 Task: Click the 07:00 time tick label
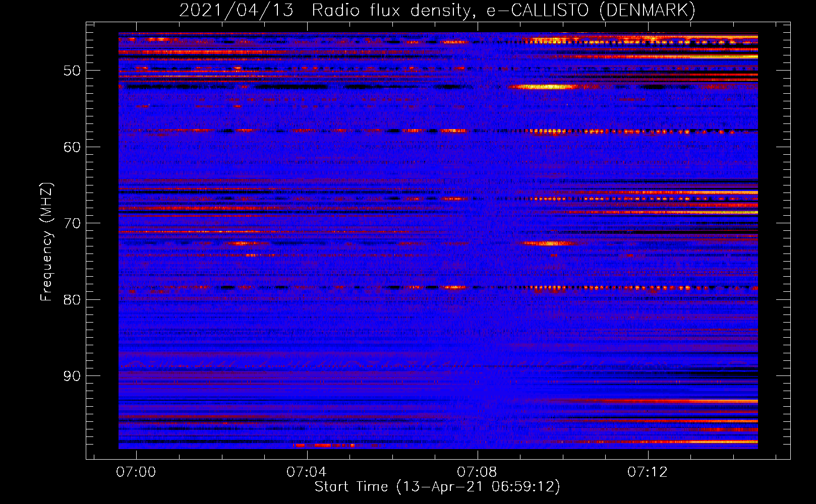click(136, 472)
